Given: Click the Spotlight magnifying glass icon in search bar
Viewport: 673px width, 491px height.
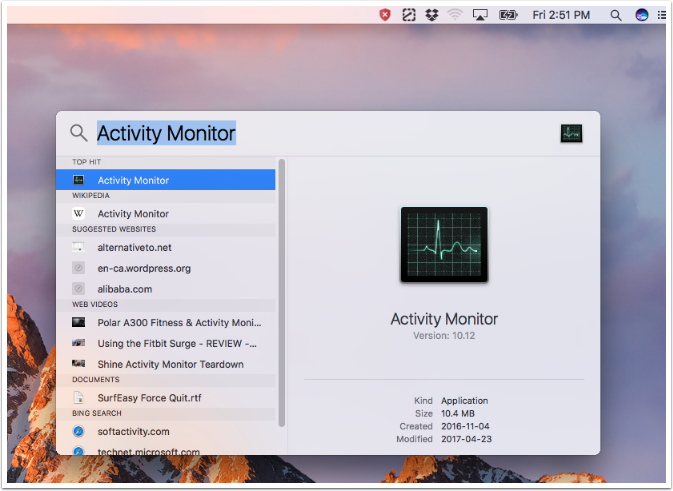Looking at the screenshot, I should pyautogui.click(x=79, y=133).
